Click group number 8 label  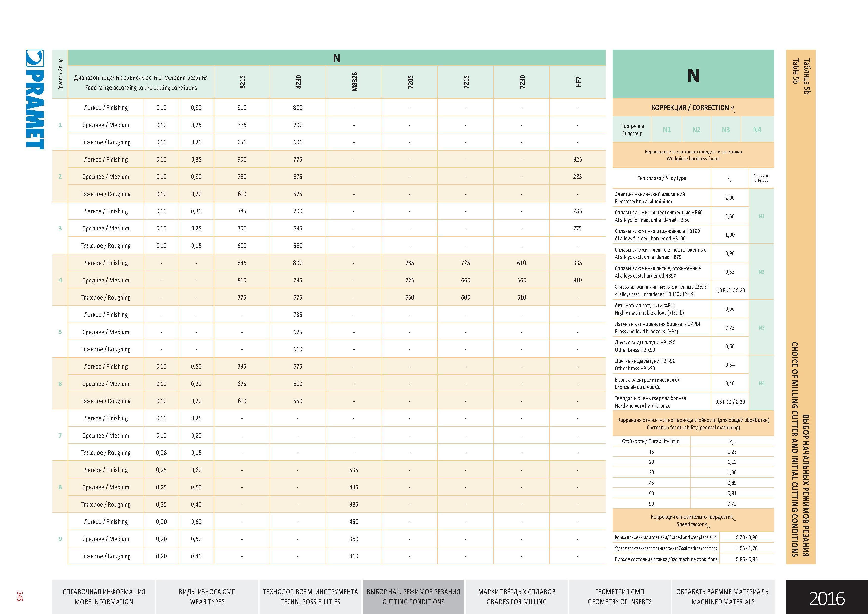(60, 487)
